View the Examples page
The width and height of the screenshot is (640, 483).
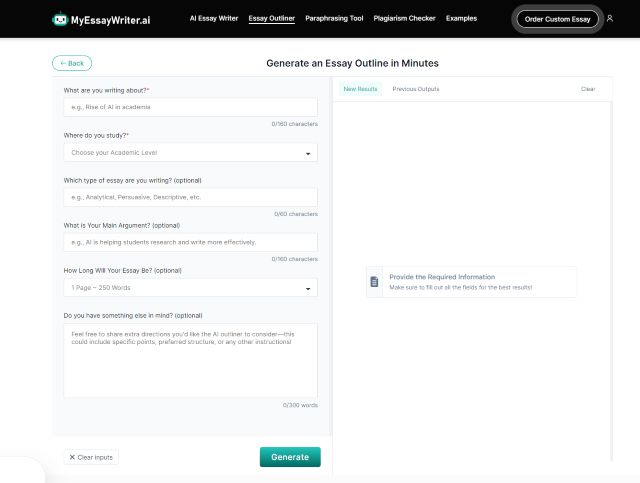(461, 18)
